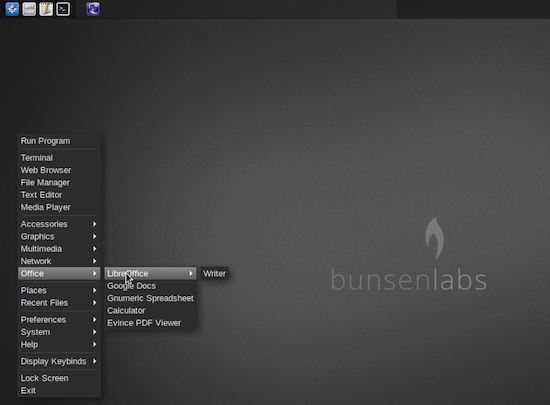This screenshot has width=550, height=405.
Task: Launch the terminal icon in top panel
Action: click(63, 9)
